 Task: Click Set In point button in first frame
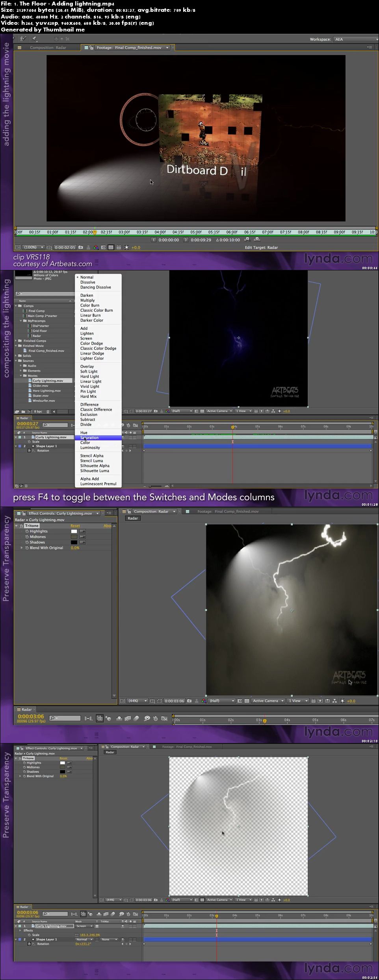tap(154, 239)
